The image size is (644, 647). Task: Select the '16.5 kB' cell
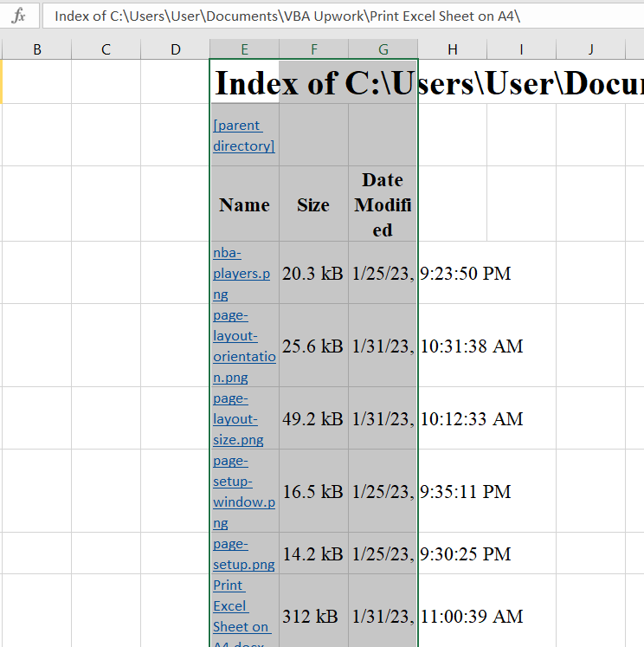coord(313,491)
